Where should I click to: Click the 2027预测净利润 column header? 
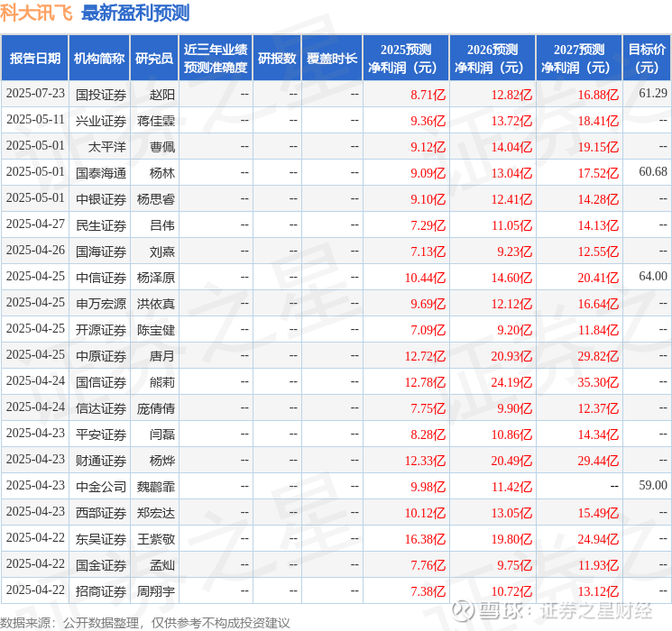[x=579, y=59]
